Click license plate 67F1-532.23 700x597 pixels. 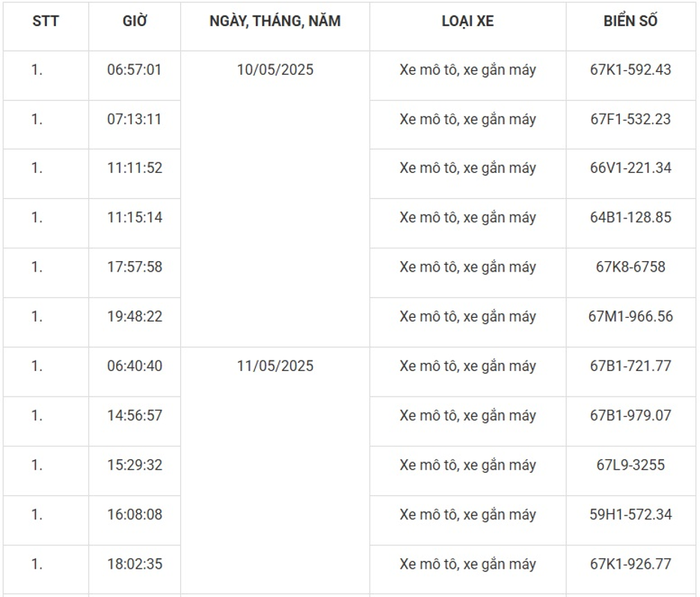coord(630,120)
